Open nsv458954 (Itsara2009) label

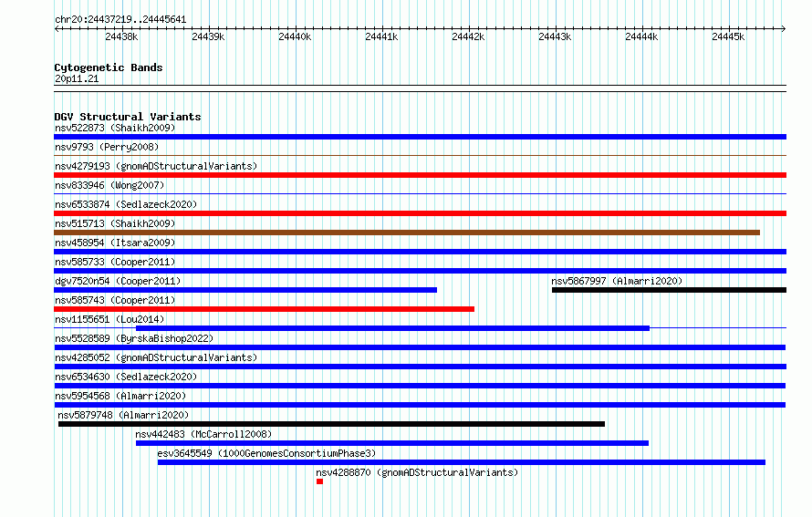(115, 243)
